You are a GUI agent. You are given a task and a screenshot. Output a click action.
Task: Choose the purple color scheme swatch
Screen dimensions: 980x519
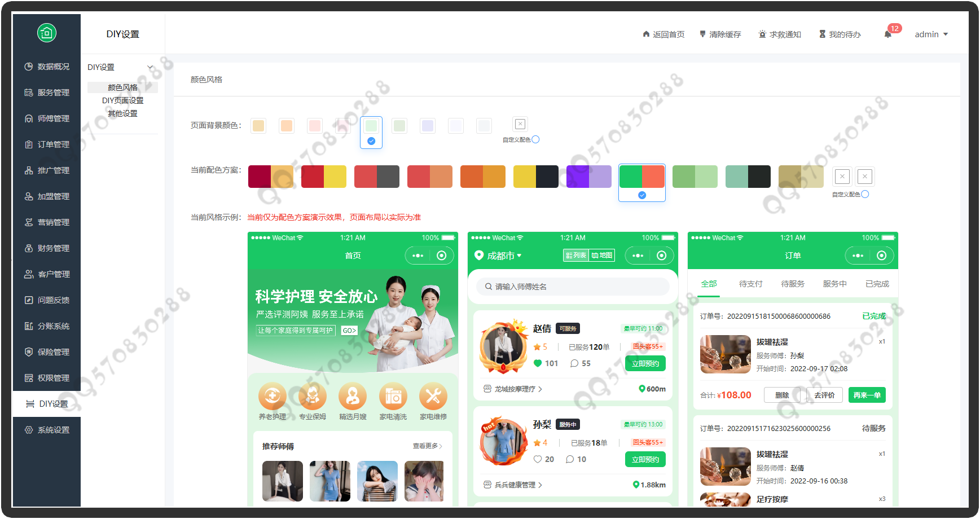(588, 177)
